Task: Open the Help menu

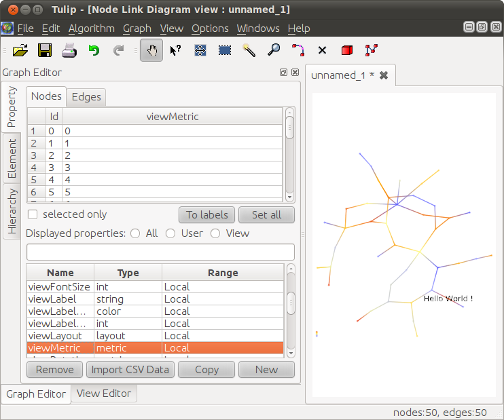Action: (299, 28)
